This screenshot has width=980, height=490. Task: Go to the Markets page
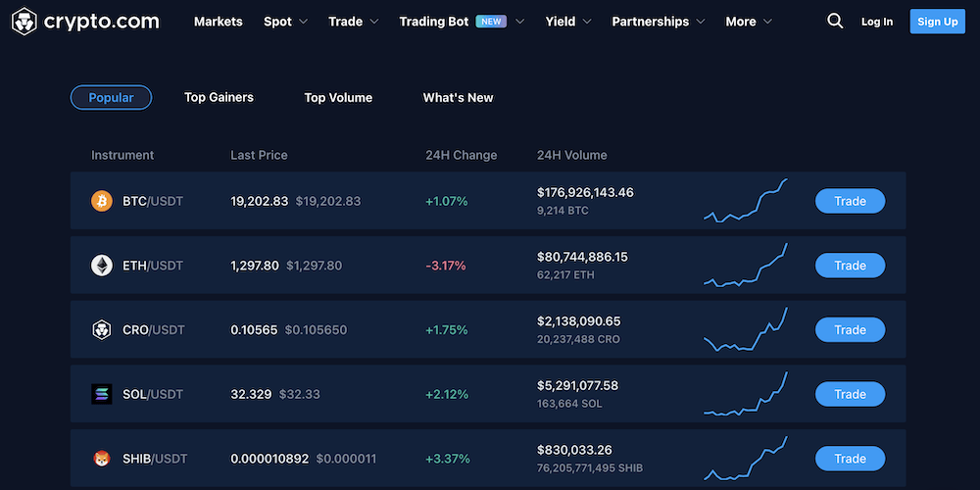tap(218, 22)
